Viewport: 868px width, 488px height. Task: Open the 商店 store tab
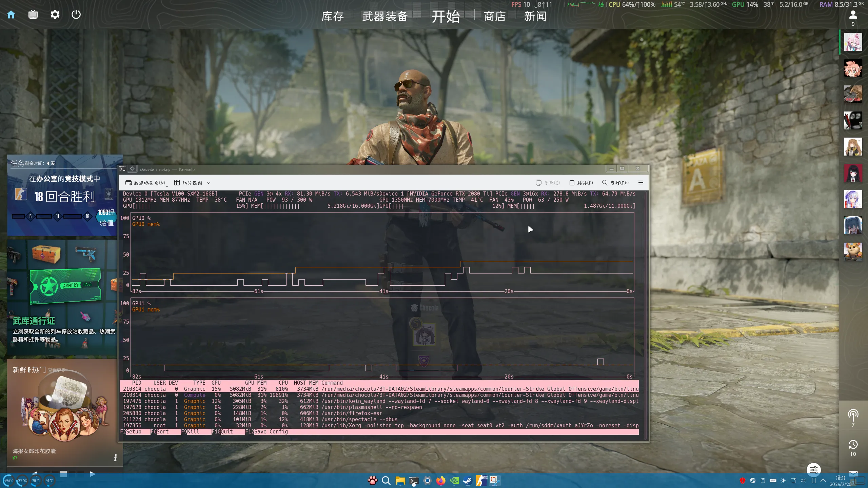click(x=494, y=16)
